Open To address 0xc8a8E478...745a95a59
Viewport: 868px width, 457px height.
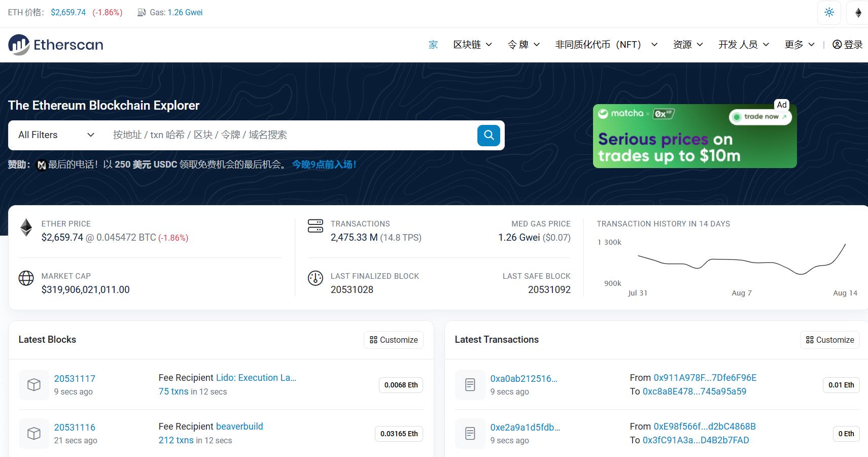pyautogui.click(x=695, y=391)
